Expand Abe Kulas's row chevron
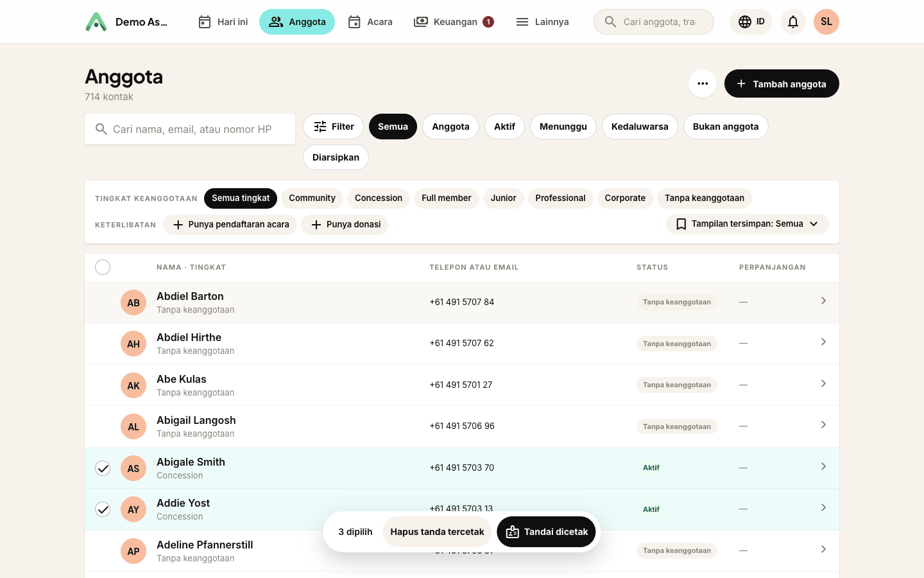 point(823,383)
